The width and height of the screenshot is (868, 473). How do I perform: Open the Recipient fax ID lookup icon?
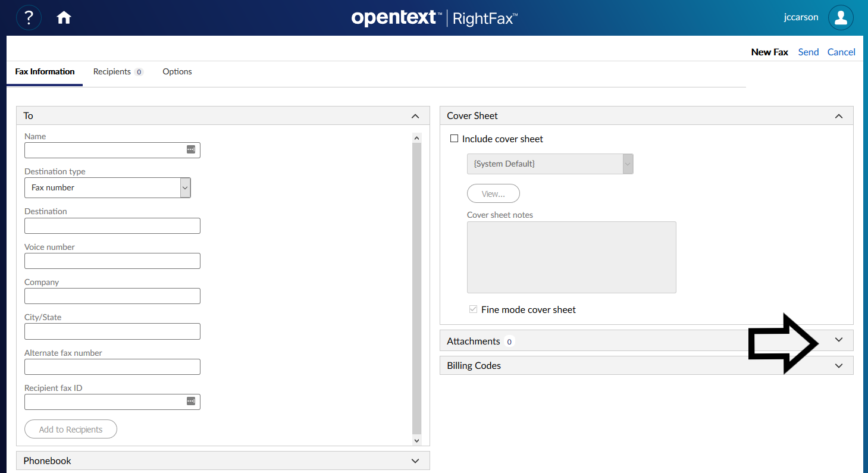pyautogui.click(x=191, y=402)
